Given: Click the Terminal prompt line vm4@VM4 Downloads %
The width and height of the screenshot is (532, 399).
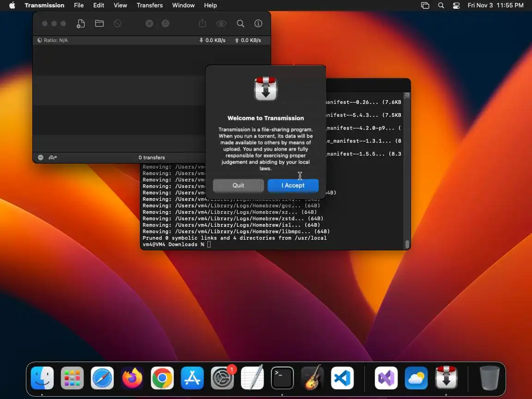Looking at the screenshot, I should [x=173, y=244].
